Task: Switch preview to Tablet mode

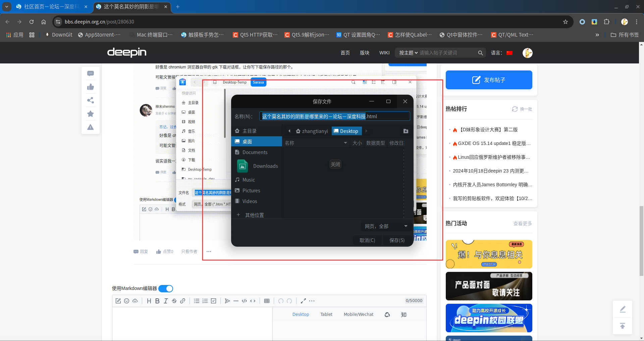Action: click(x=326, y=314)
